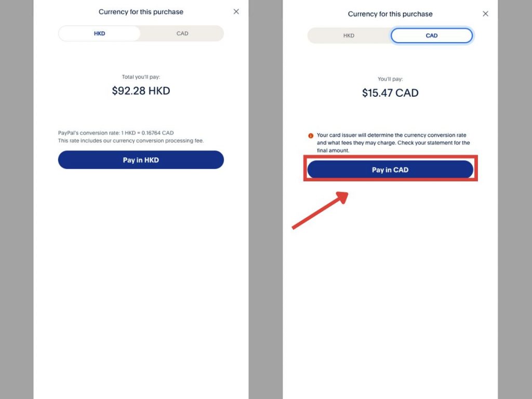This screenshot has height=399, width=532.
Task: Switch to HKD in the right panel
Action: [x=349, y=36]
